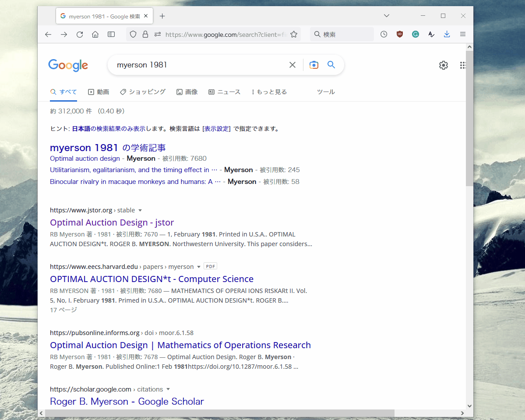The image size is (525, 420).
Task: Submit the Google search magnifier
Action: (331, 65)
